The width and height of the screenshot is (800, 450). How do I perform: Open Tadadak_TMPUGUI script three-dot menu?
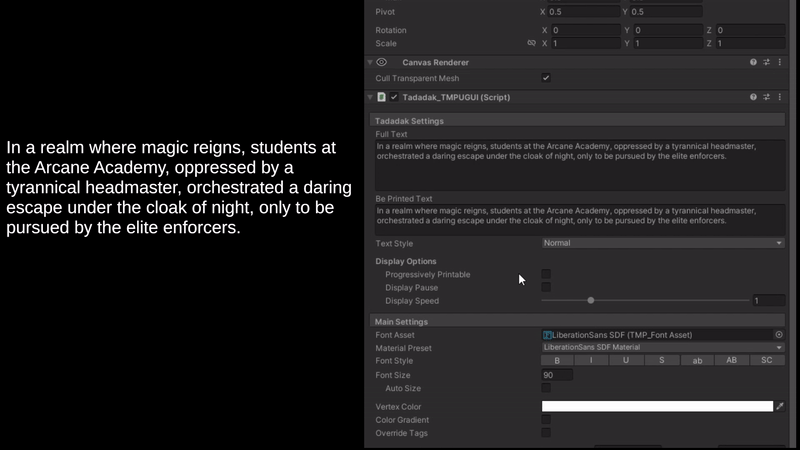tap(780, 97)
